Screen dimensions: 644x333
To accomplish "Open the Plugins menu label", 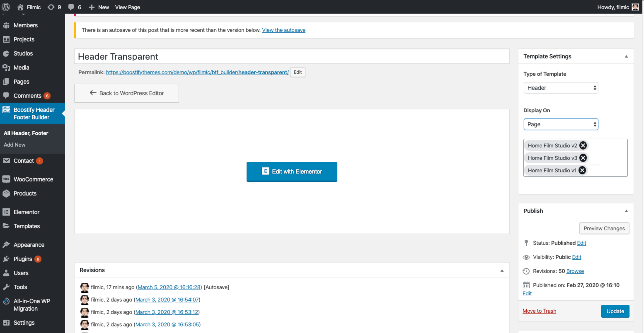I will point(23,259).
